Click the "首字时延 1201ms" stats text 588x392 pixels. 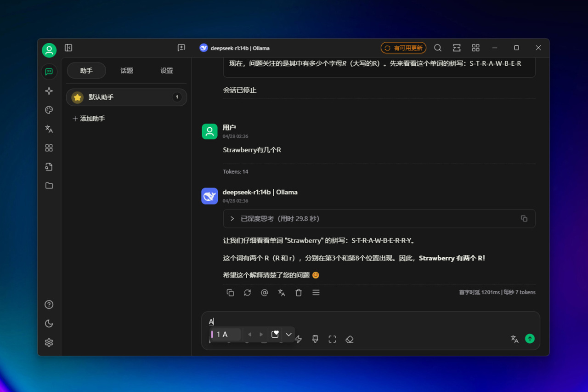coord(479,292)
